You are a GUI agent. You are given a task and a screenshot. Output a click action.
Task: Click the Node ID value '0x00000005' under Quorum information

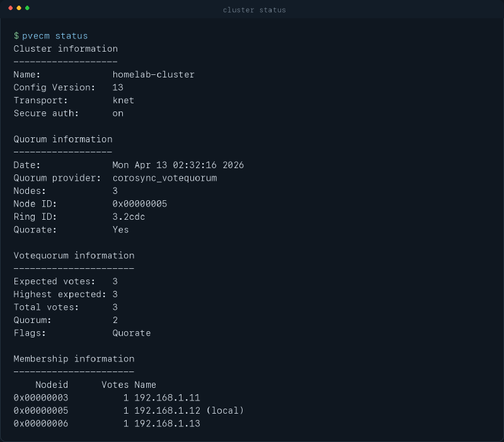coord(140,204)
